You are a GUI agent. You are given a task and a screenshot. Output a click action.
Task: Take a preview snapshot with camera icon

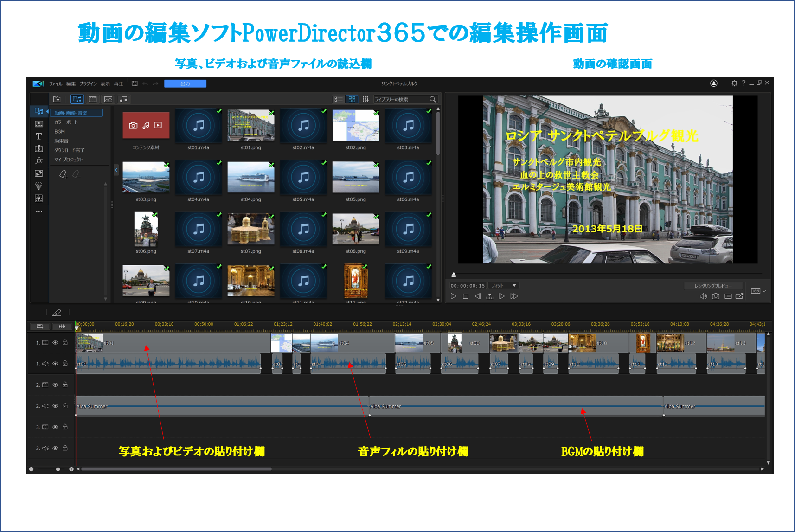(x=716, y=296)
